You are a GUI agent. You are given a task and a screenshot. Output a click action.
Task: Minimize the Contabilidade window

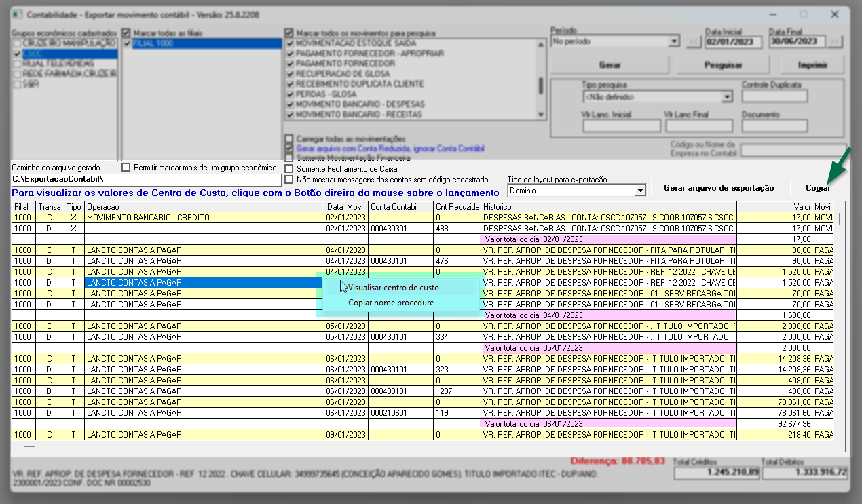tap(773, 14)
